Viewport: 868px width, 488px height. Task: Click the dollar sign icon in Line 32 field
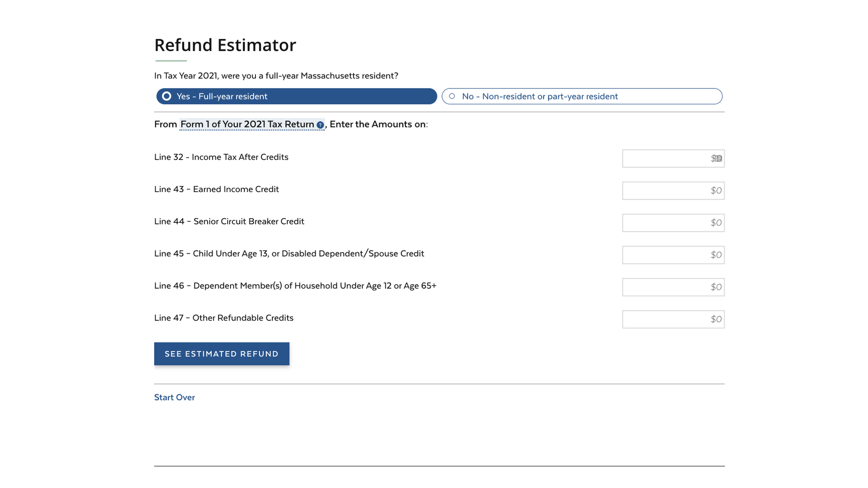(713, 158)
